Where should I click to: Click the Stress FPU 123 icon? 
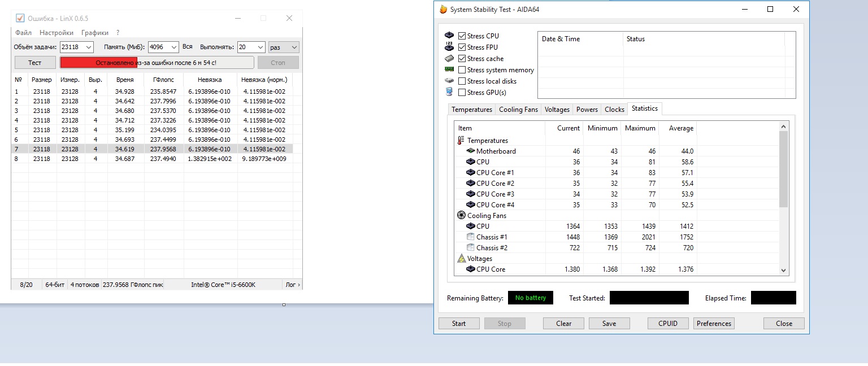point(449,47)
